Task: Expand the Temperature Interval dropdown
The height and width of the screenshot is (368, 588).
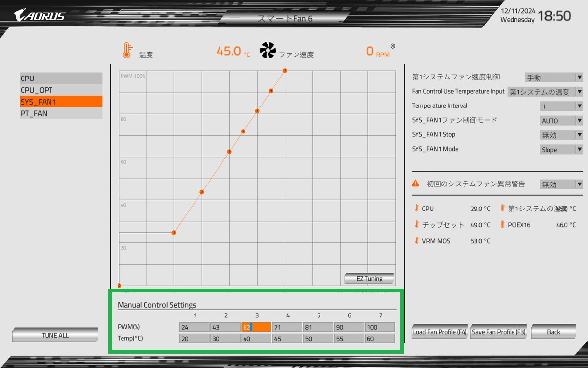Action: 561,106
